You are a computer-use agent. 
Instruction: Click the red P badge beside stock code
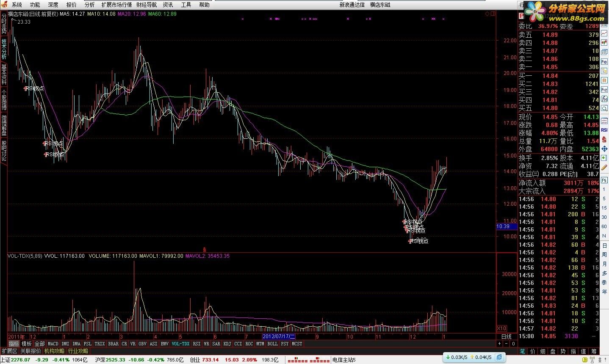tap(521, 16)
